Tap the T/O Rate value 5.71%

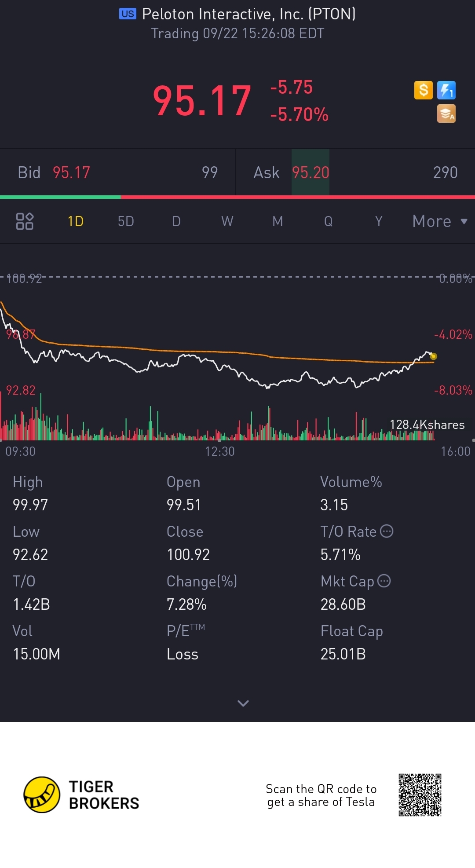click(340, 555)
